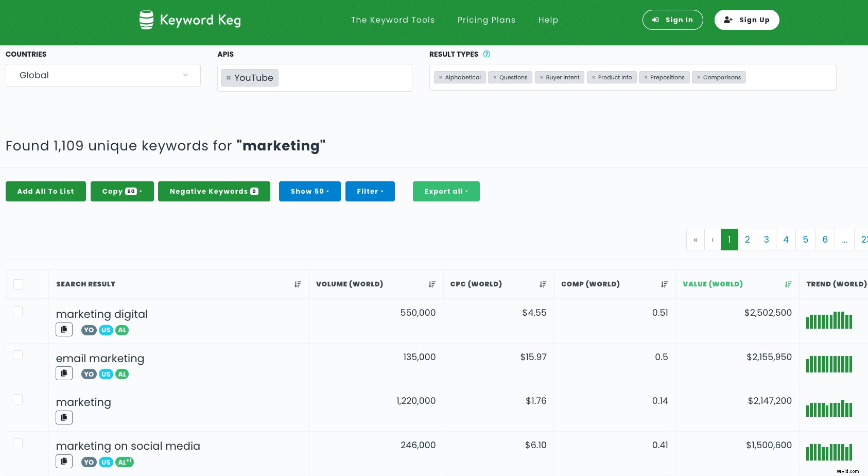Screen dimensions: 868x476
Task: Remove the YouTube tag from APIs field
Action: point(229,77)
